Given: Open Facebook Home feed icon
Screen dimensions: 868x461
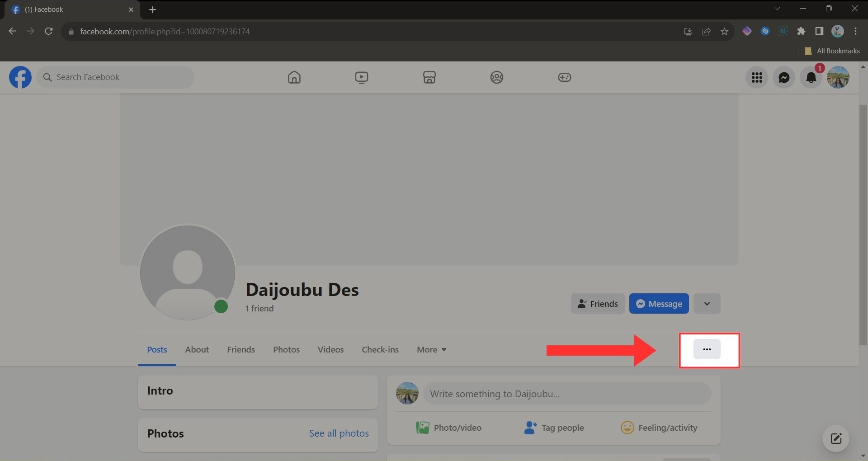Looking at the screenshot, I should click(x=294, y=77).
